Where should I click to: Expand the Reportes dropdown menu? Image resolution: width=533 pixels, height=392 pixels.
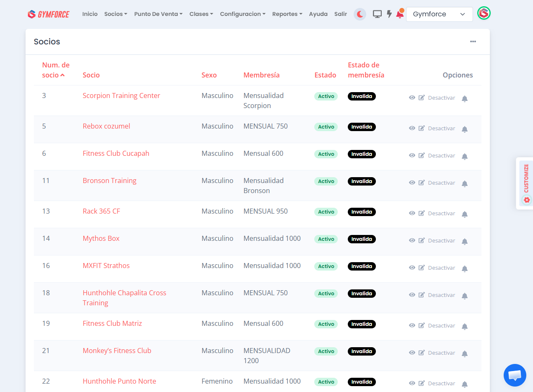point(287,14)
